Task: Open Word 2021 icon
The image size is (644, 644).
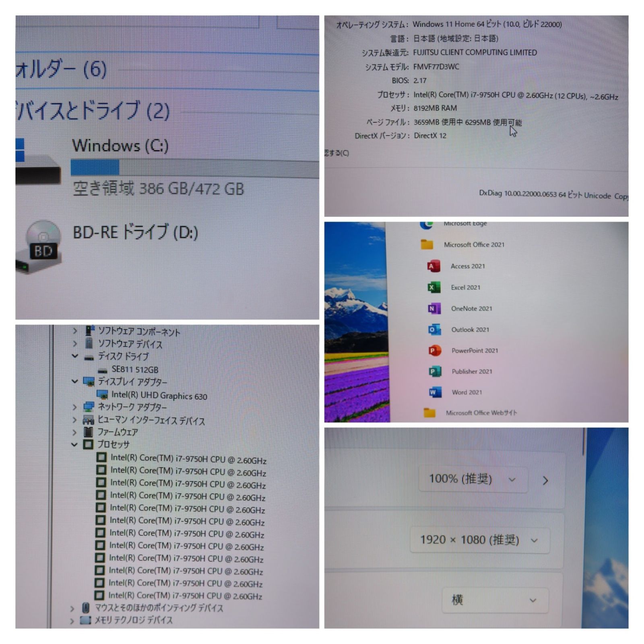Action: (435, 392)
